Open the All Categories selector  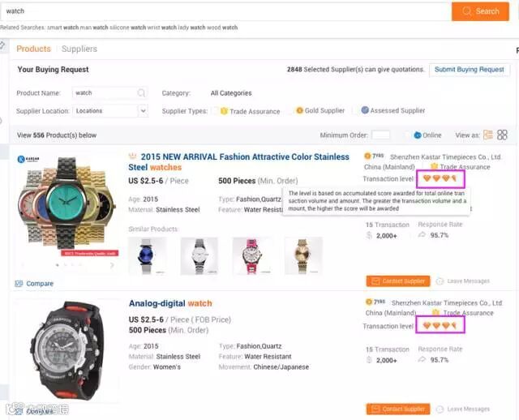coord(231,93)
